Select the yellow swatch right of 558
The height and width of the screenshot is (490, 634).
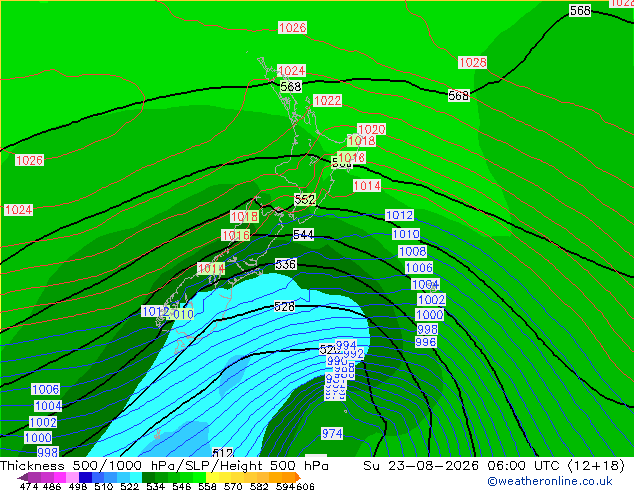(x=212, y=477)
